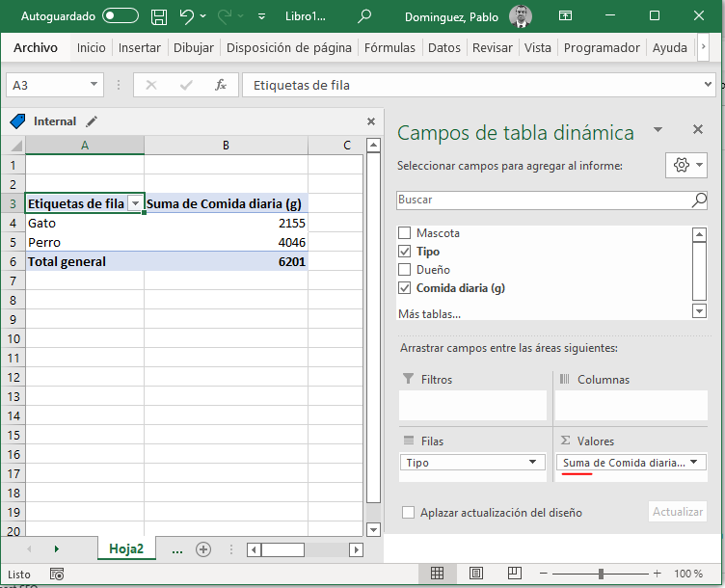Select the Hoja2 sheet tab
Screen dimensions: 725x588
point(126,548)
